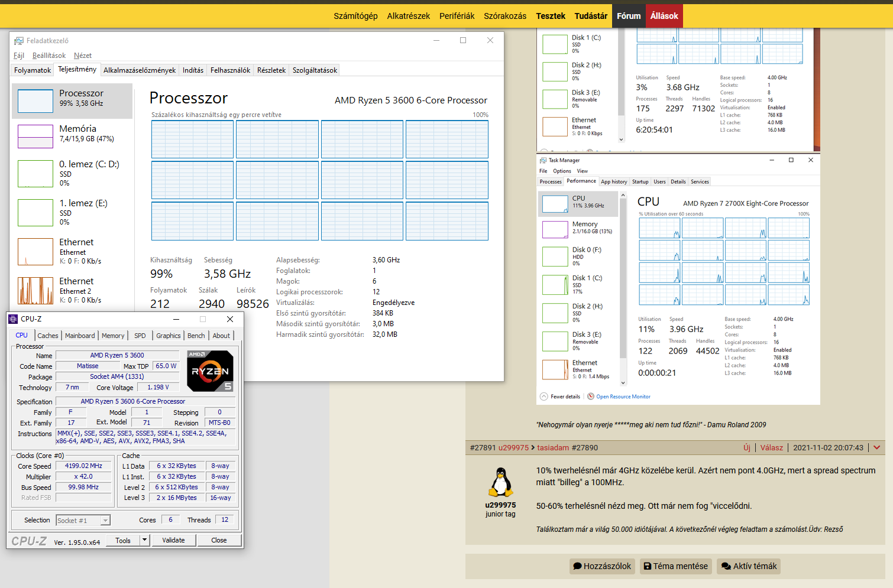Viewport: 893px width, 588px height.
Task: Click the first CPU core usage graph
Action: [x=192, y=139]
